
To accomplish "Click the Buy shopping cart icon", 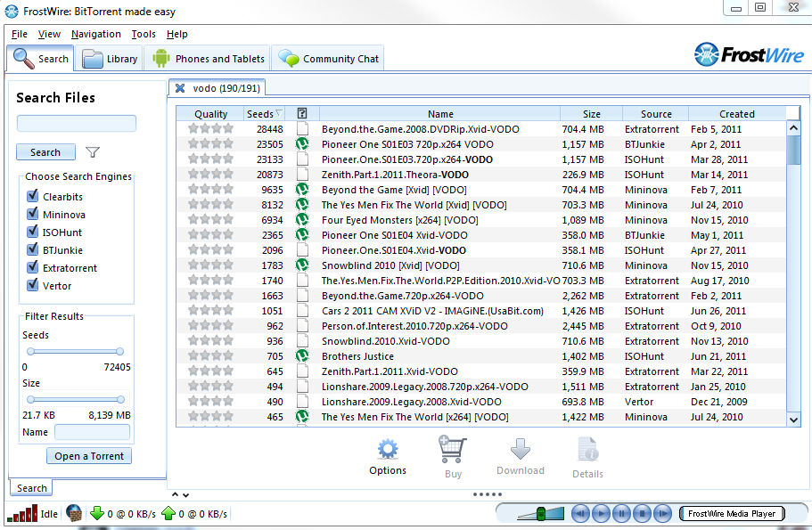I will tap(452, 449).
